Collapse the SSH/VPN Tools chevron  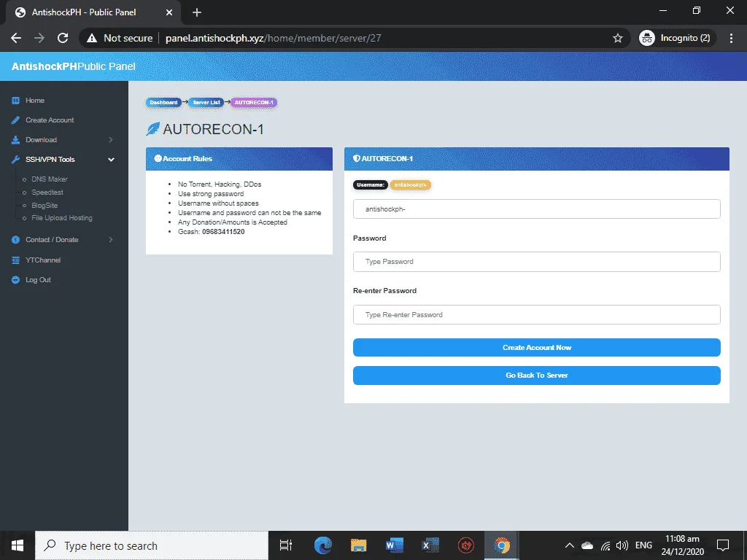coord(111,160)
